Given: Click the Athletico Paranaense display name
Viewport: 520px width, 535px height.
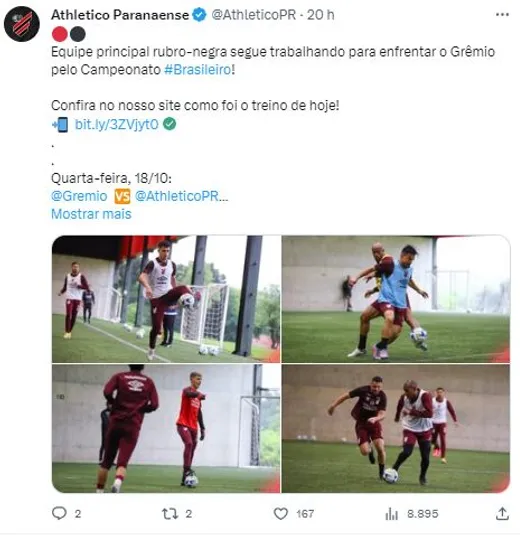Looking at the screenshot, I should point(120,15).
